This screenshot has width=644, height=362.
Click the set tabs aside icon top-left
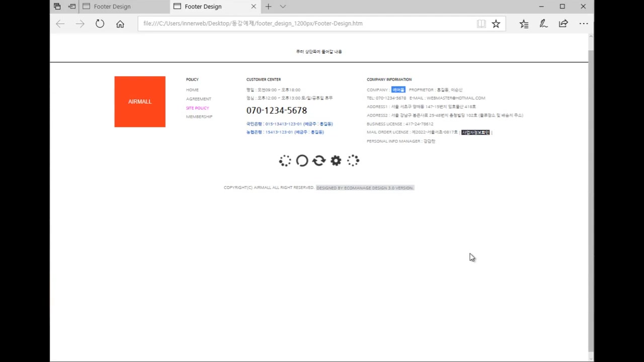tap(57, 6)
